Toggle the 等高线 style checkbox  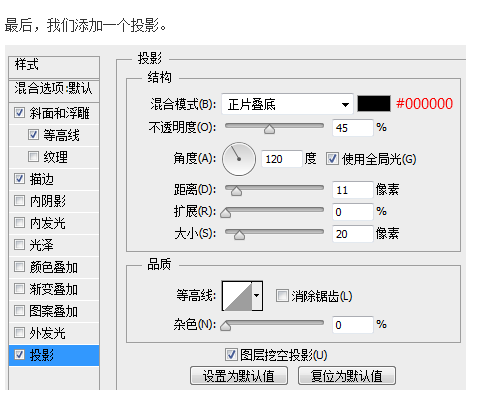(x=33, y=135)
